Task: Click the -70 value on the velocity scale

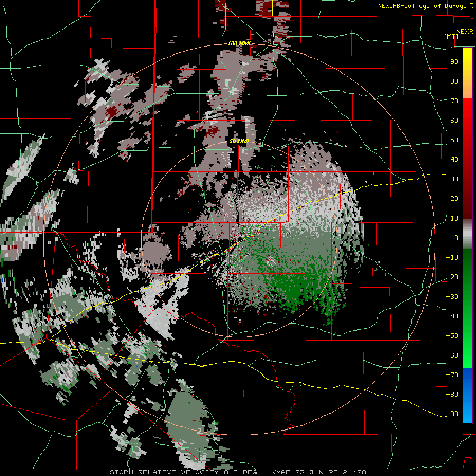Action: tap(452, 375)
